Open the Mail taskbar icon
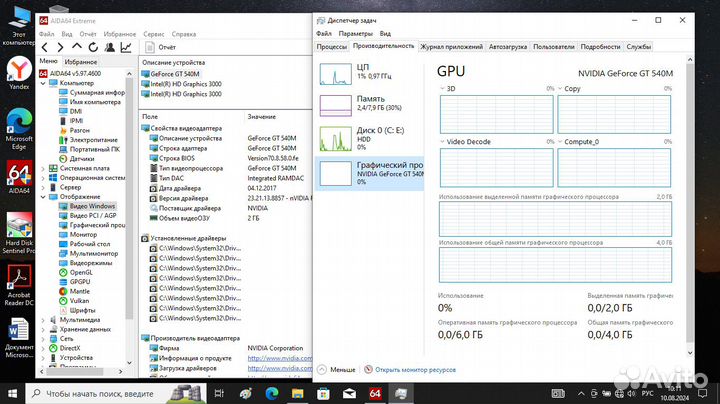 (349, 393)
